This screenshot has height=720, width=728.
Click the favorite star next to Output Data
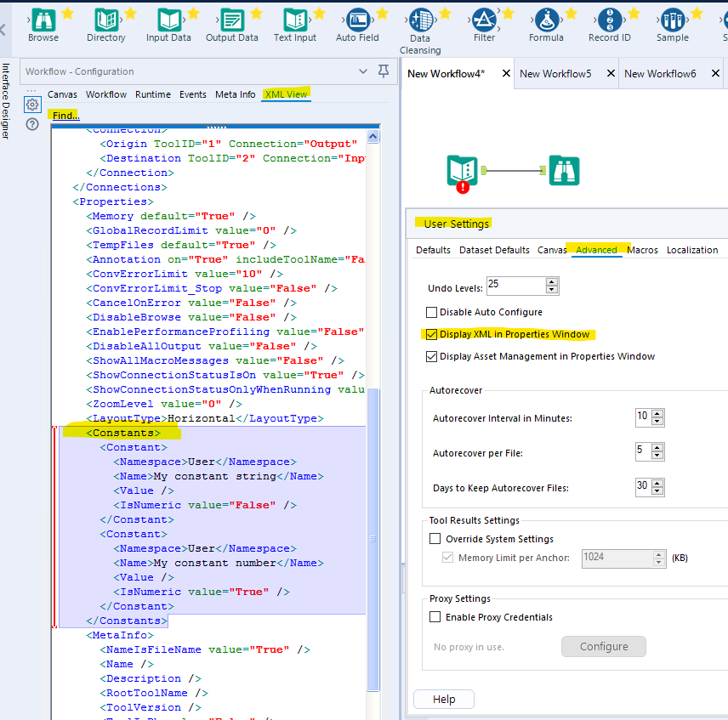coord(256,14)
